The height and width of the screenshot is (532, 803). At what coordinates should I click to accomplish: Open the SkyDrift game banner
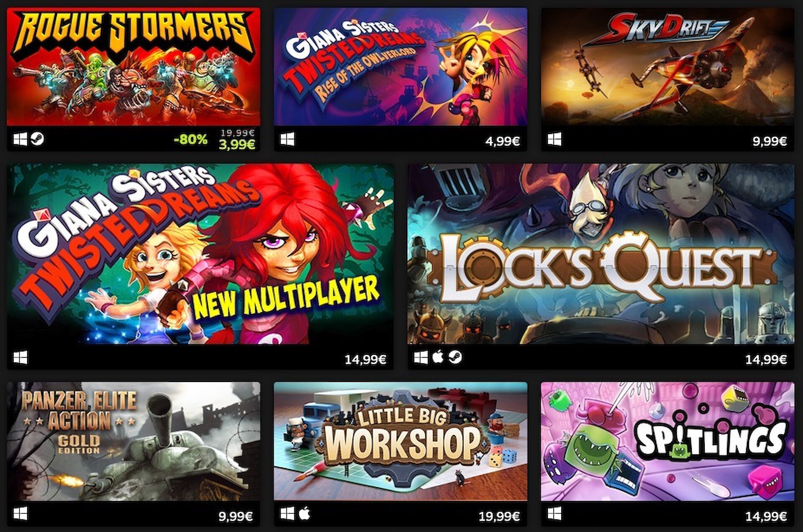tap(667, 66)
